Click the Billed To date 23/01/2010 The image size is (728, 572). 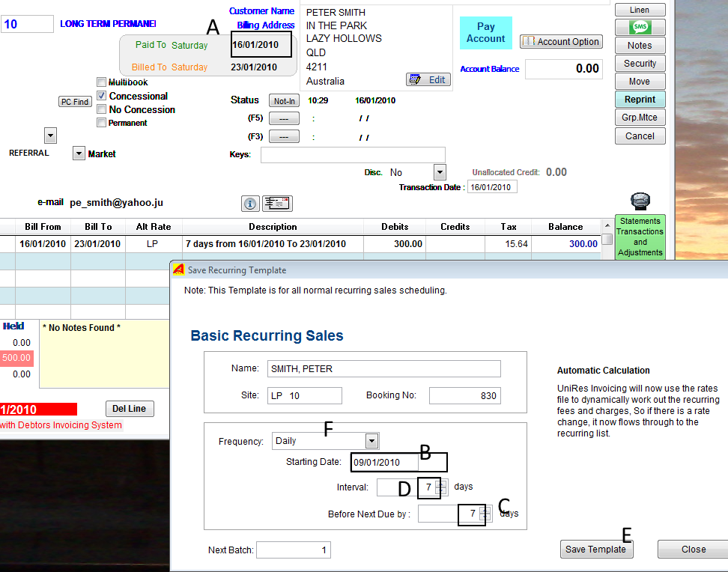click(x=253, y=67)
